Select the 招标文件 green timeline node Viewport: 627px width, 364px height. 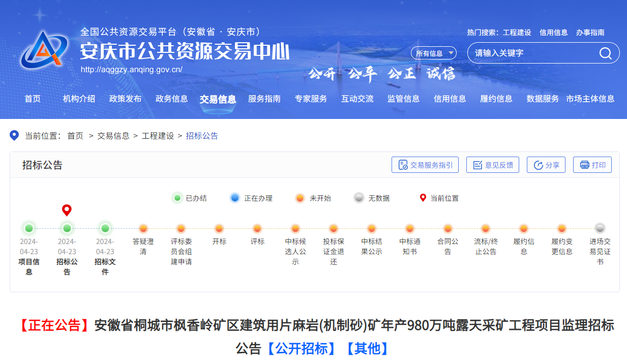[x=105, y=228]
